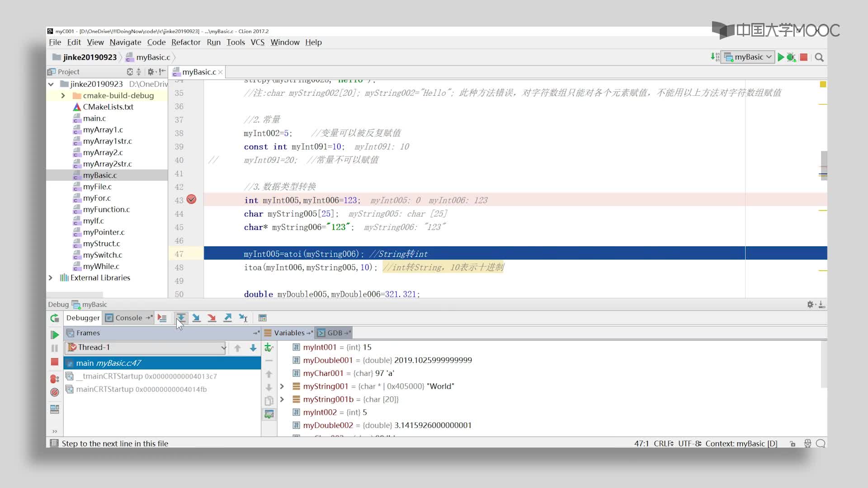Open Search Everywhere magnifier
This screenshot has height=488, width=868.
coord(819,57)
